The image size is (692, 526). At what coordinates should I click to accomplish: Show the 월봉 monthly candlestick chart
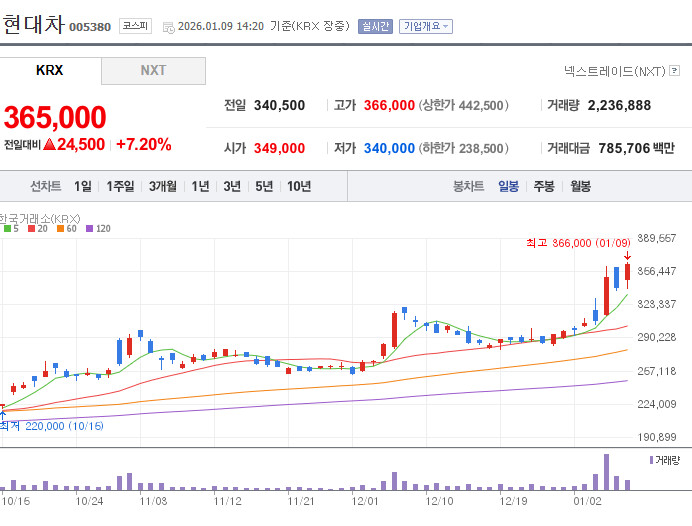(x=580, y=186)
